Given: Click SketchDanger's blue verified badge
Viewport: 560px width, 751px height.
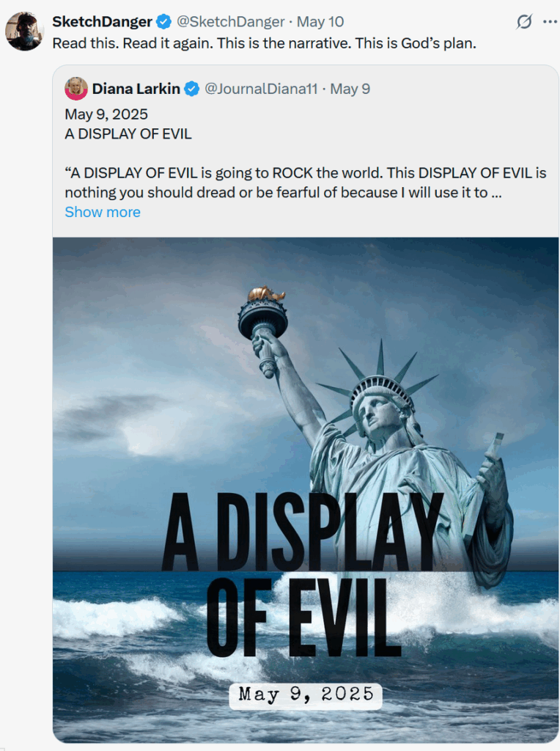Looking at the screenshot, I should pyautogui.click(x=164, y=21).
